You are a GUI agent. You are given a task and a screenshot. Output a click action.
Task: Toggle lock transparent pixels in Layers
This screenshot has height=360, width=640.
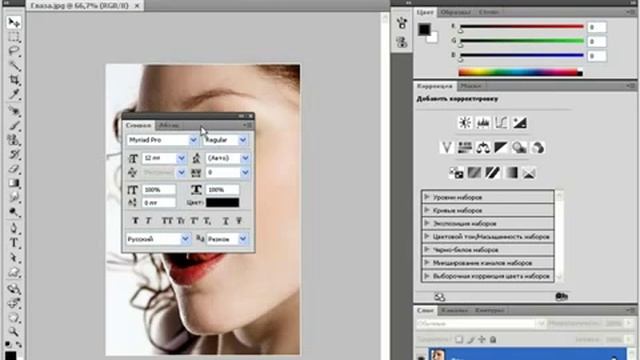click(459, 339)
